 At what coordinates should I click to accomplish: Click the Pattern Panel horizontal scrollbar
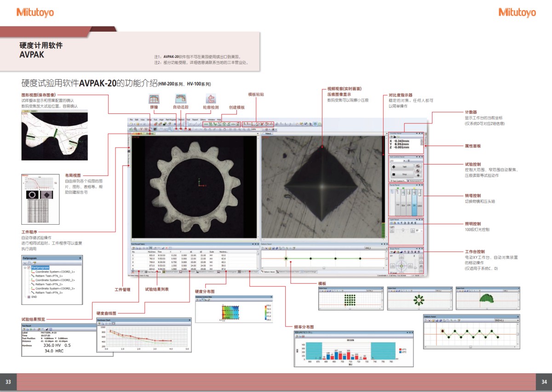[324, 267]
